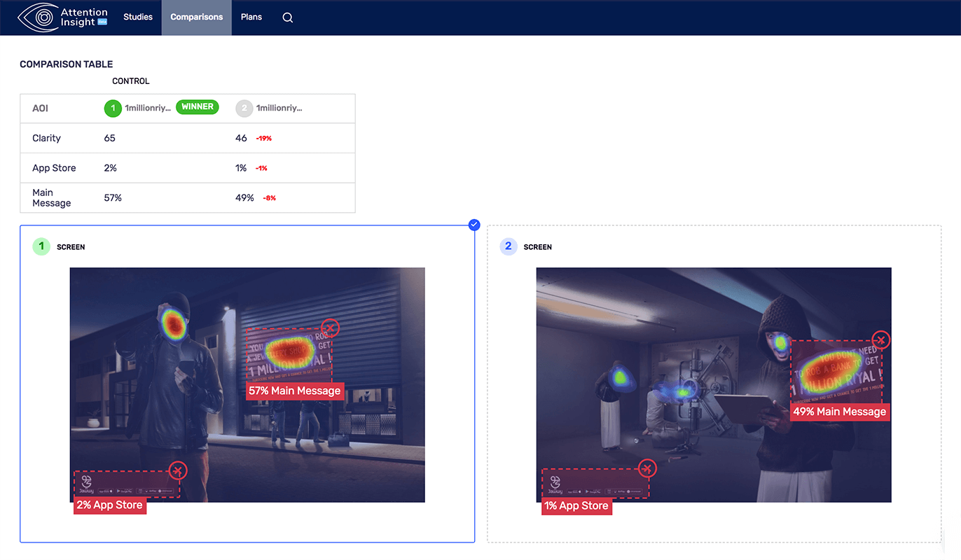Click the Main Message 49% table value
The height and width of the screenshot is (560, 961).
coord(244,198)
